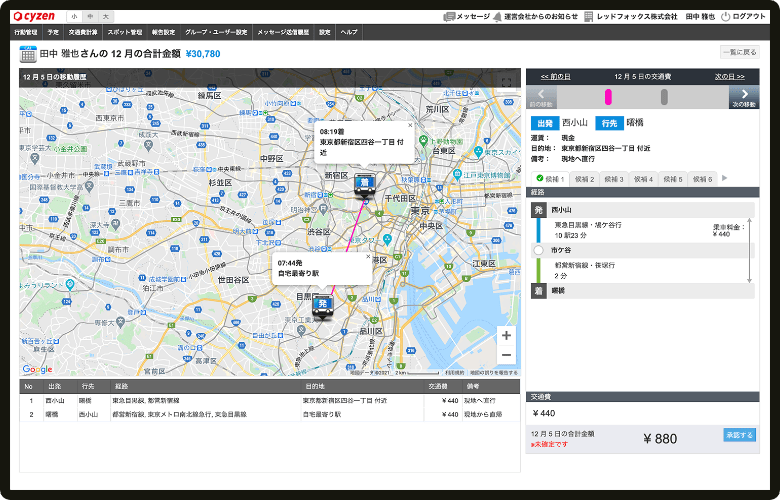Click the 承認する approve button
Viewport: 780px width, 500px height.
coord(739,435)
